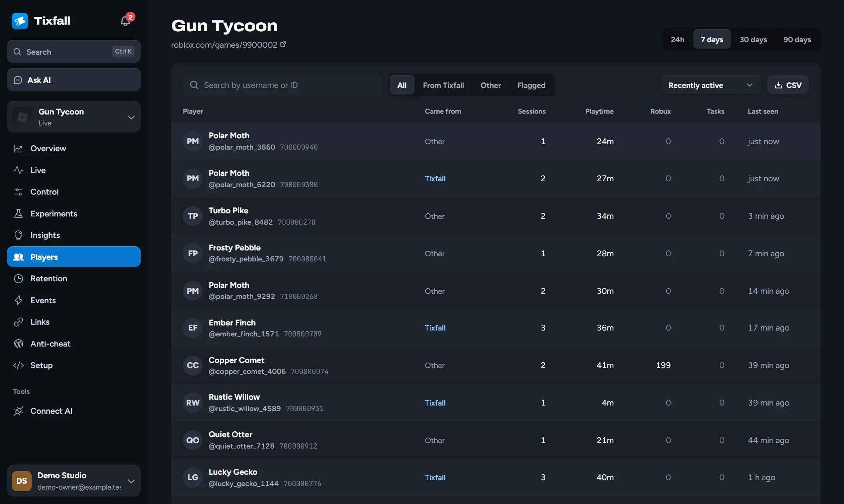This screenshot has width=844, height=504.
Task: Expand the Demo Studio account menu
Action: click(74, 481)
